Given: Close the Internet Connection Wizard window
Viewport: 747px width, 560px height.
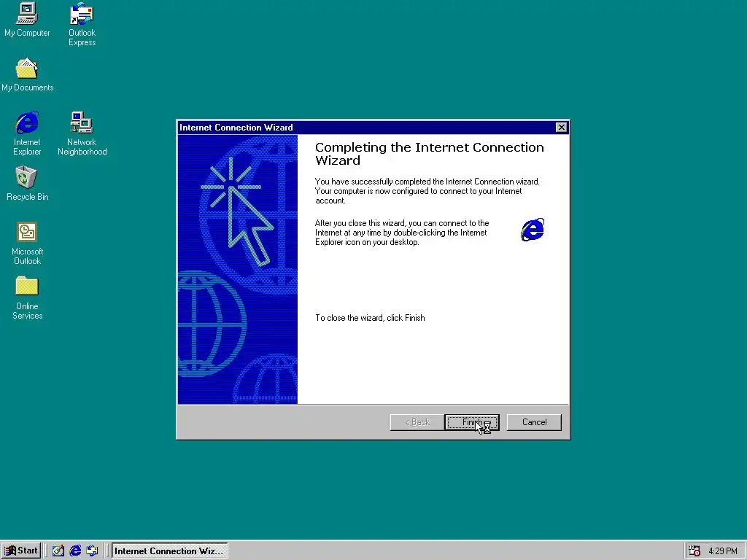Looking at the screenshot, I should click(561, 127).
